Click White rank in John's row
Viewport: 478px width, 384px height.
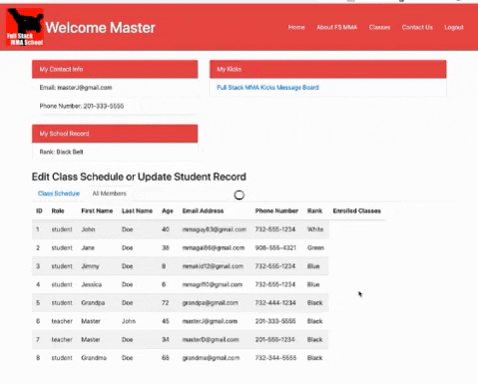coord(315,229)
